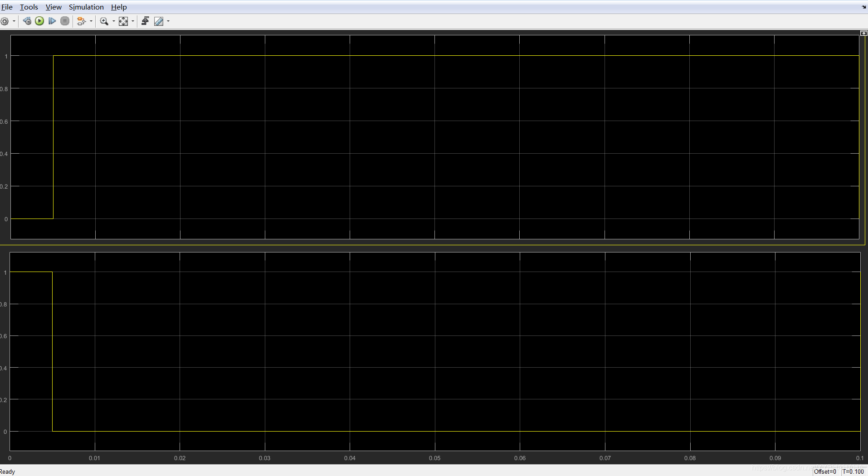Click the Highlight Simulink block icon
The image size is (868, 476).
pyautogui.click(x=81, y=21)
